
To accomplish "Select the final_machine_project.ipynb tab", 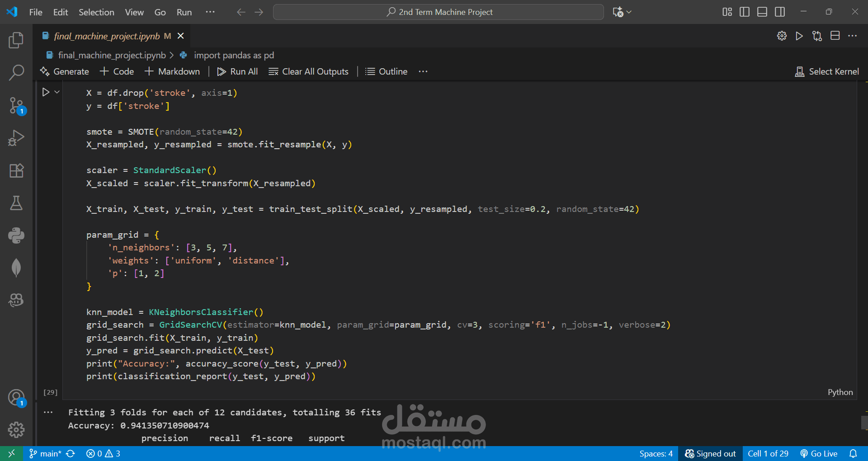I will [107, 36].
